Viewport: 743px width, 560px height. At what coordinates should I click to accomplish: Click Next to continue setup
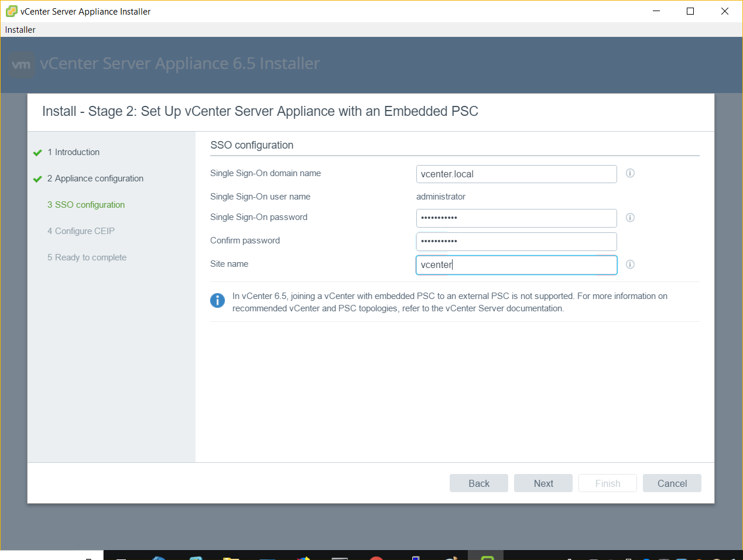tap(543, 483)
